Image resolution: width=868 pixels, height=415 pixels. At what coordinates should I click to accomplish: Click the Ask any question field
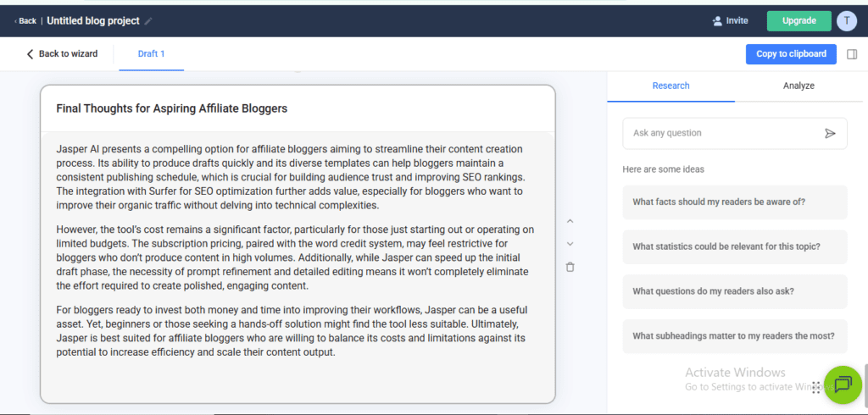coord(735,133)
